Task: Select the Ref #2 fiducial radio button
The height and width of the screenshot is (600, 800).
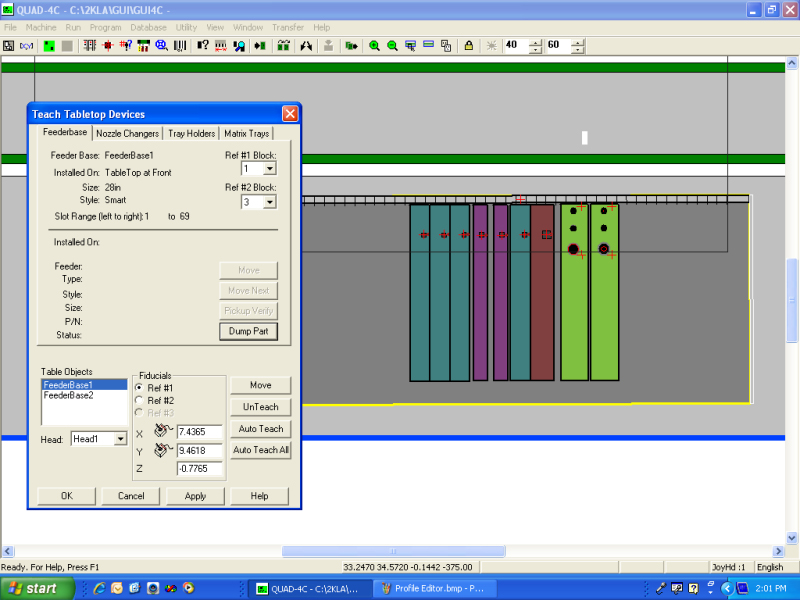Action: pos(139,401)
